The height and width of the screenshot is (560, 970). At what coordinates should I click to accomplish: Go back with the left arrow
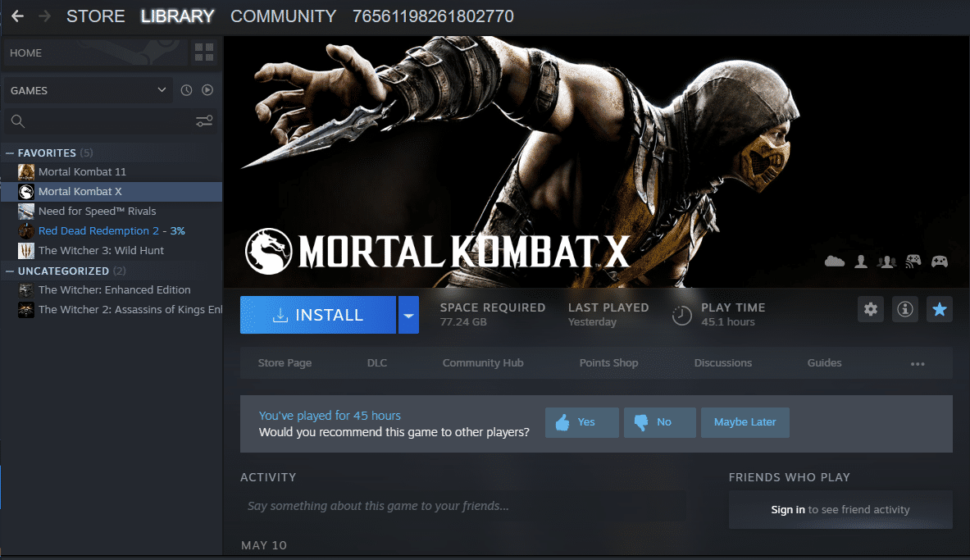(17, 16)
